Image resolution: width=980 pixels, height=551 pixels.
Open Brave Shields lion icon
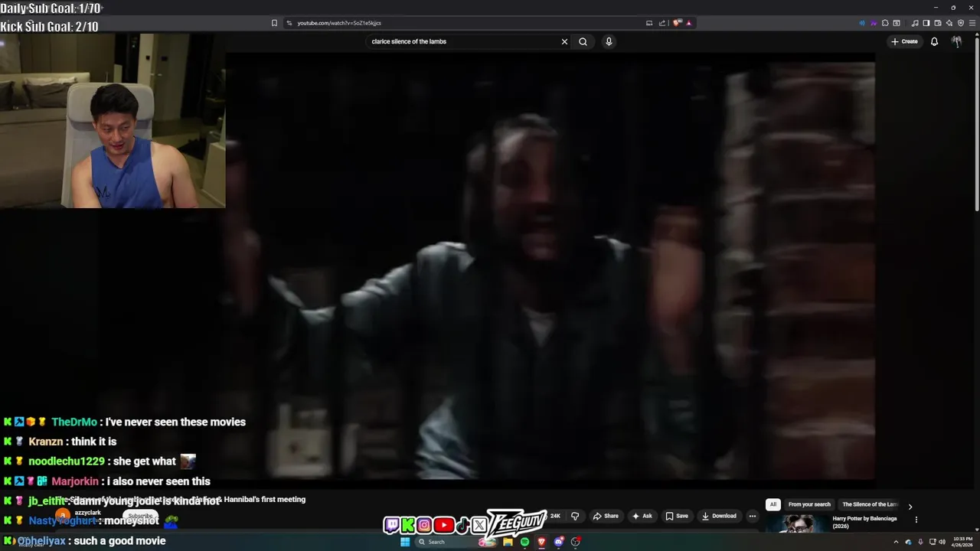coord(677,23)
